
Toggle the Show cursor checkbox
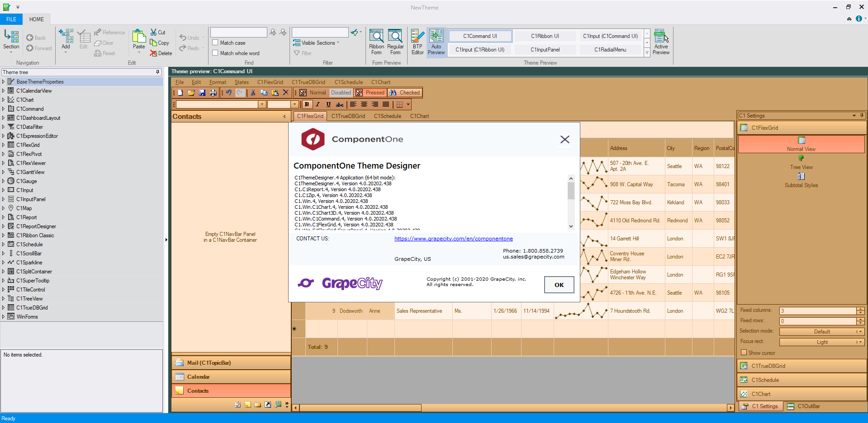click(x=744, y=352)
